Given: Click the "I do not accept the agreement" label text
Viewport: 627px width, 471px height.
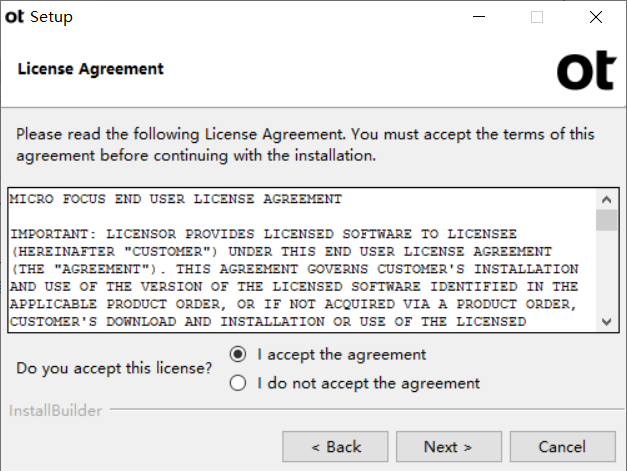Looking at the screenshot, I should click(x=368, y=383).
